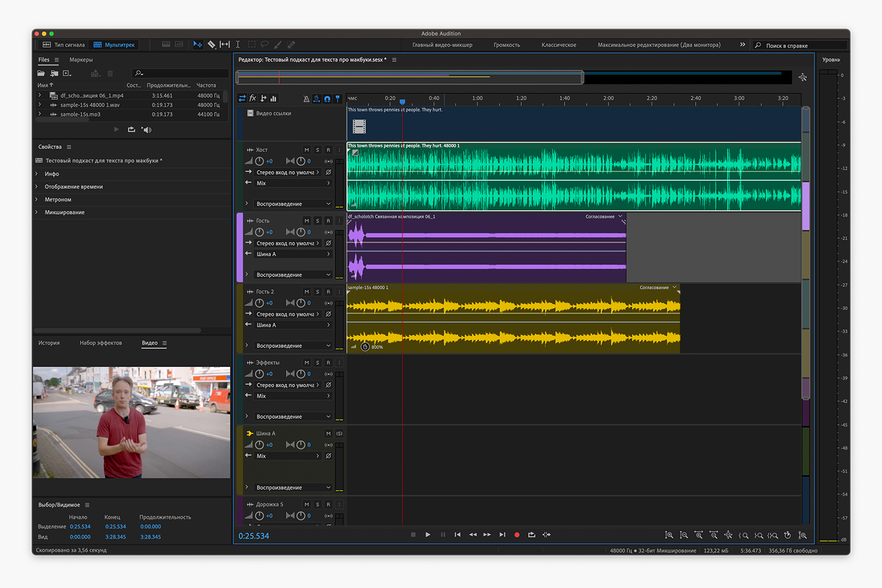This screenshot has height=588, width=882.
Task: Click the Pause button in transport
Action: pos(443,535)
